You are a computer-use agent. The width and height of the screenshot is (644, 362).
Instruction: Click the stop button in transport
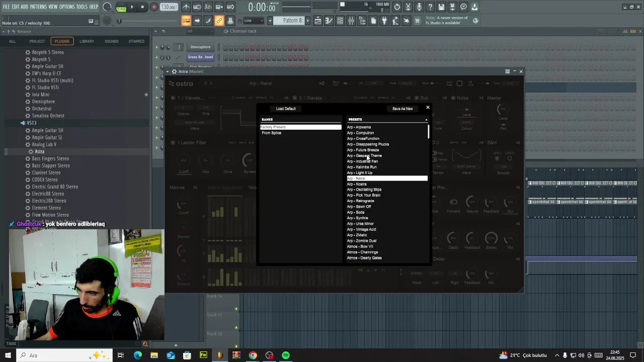click(142, 7)
